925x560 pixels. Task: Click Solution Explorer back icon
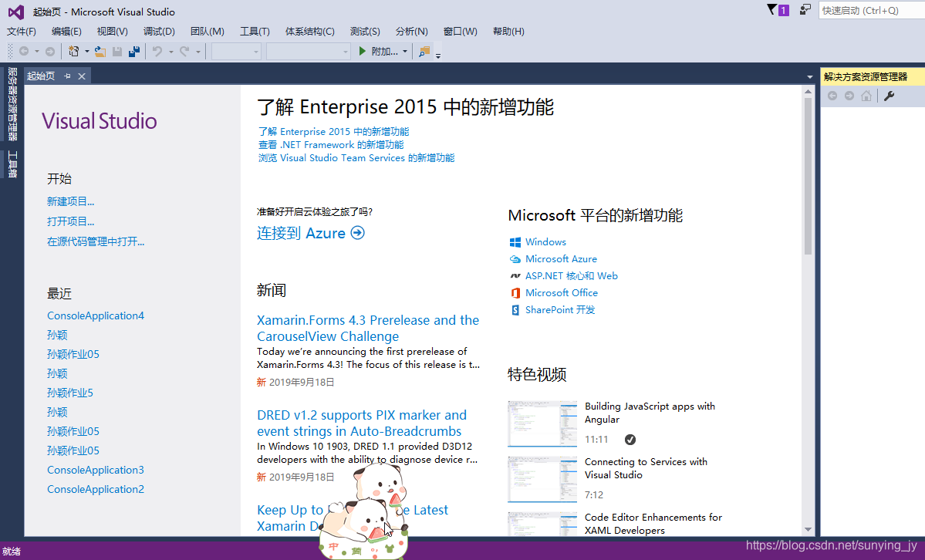click(832, 96)
